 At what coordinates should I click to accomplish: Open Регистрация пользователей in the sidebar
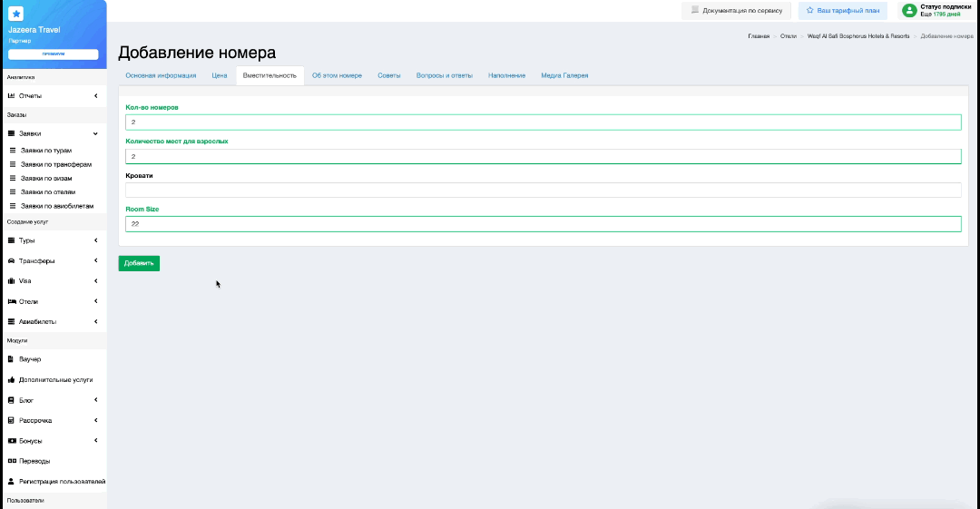coord(62,482)
